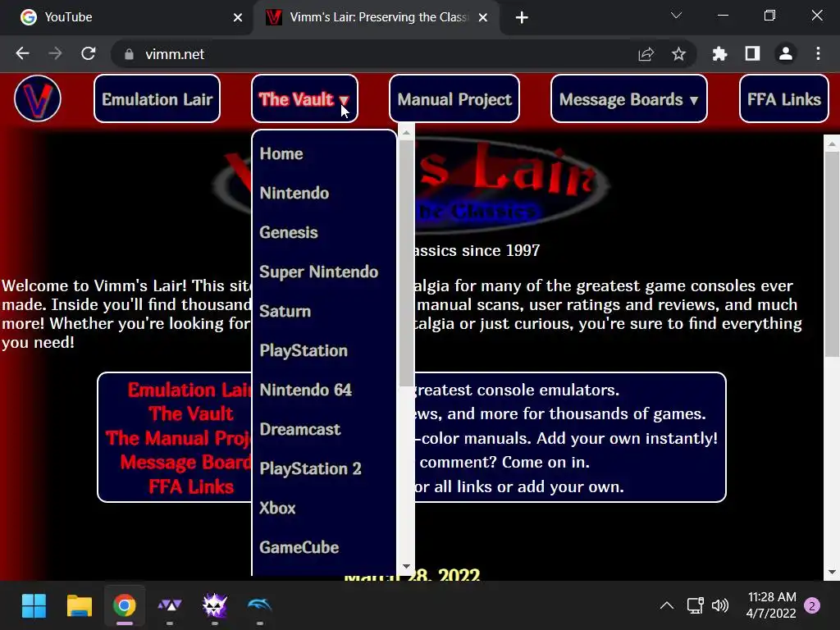Click the browser forward arrow
840x630 pixels.
click(x=55, y=53)
